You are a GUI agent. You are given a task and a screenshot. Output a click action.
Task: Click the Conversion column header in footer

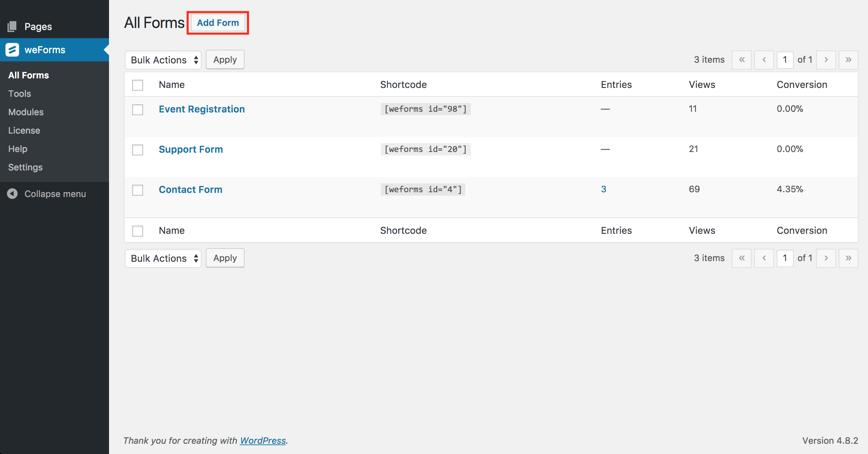point(802,230)
